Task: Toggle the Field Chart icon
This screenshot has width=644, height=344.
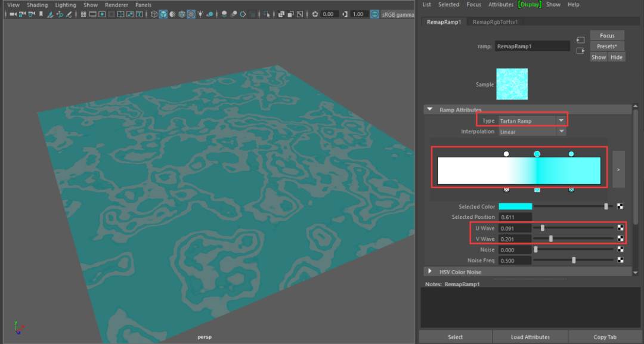Action: [x=120, y=14]
